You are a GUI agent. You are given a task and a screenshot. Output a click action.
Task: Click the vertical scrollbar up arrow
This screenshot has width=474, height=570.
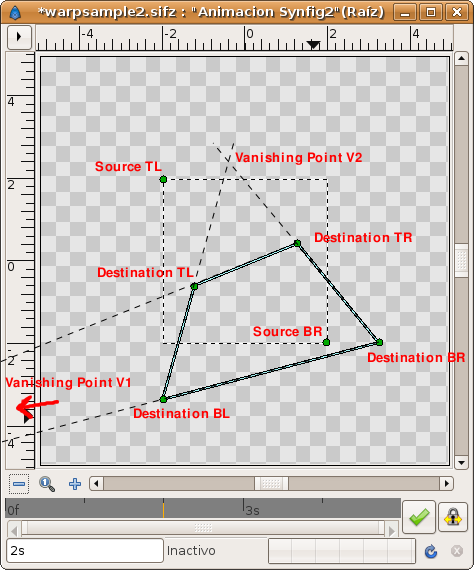point(461,58)
